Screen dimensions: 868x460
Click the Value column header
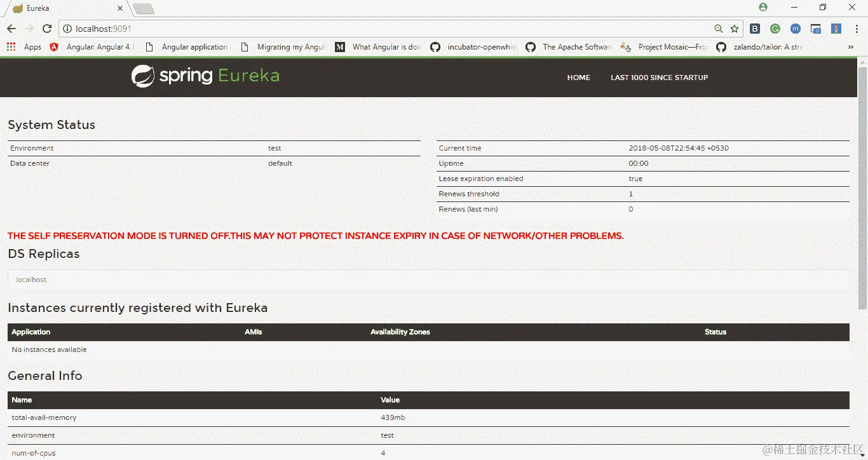click(x=390, y=400)
